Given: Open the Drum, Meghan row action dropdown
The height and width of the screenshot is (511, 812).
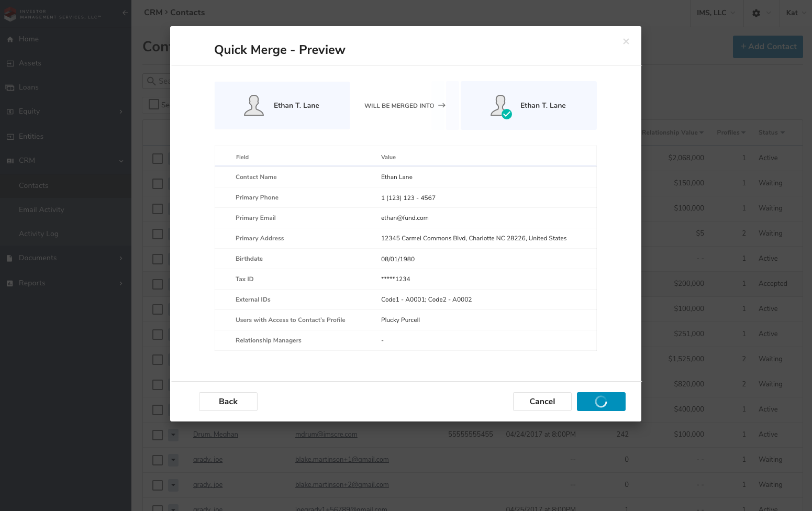Looking at the screenshot, I should (x=173, y=435).
